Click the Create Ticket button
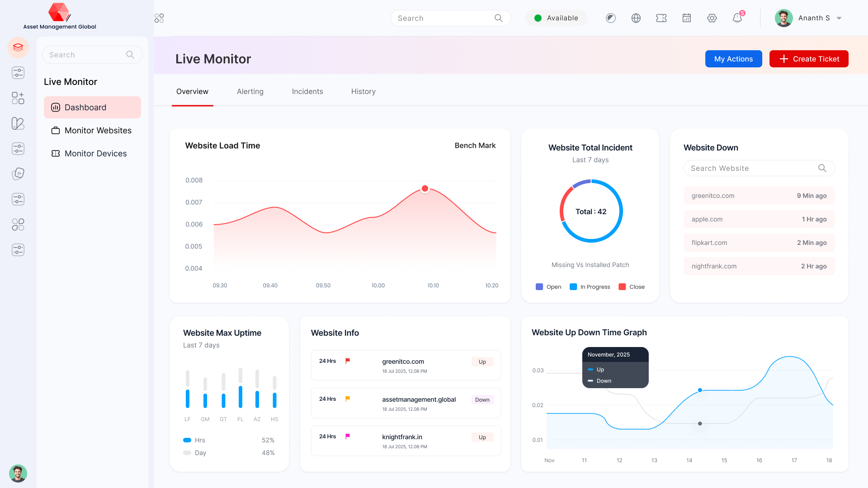 point(809,59)
